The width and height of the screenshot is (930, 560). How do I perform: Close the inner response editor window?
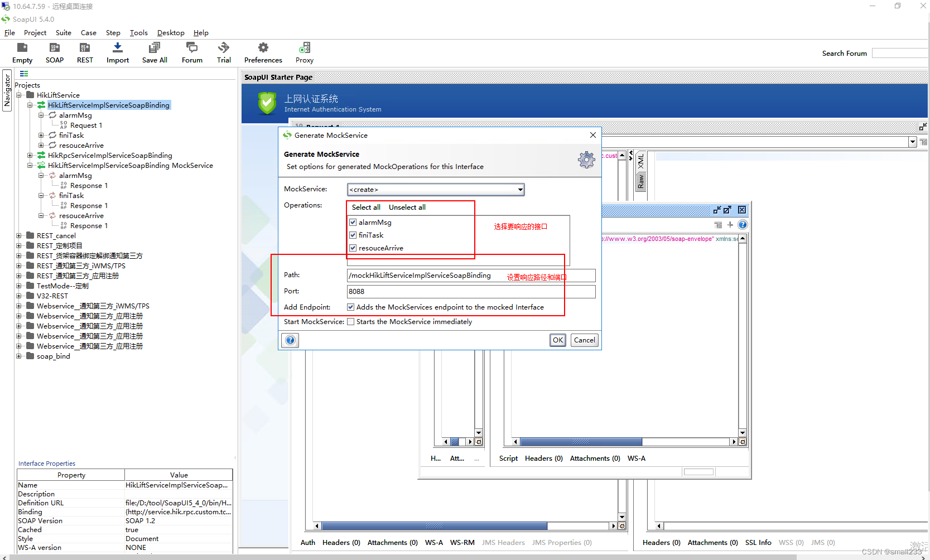click(742, 210)
